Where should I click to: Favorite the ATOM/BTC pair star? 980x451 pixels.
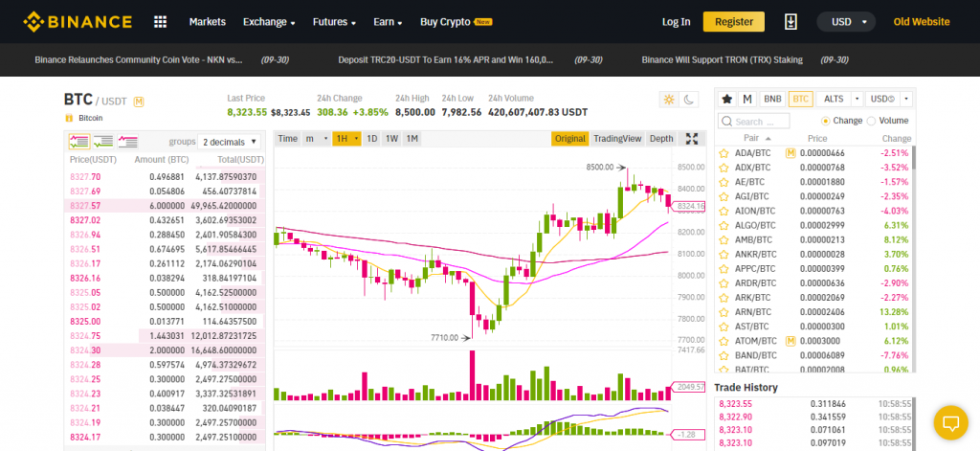(724, 341)
